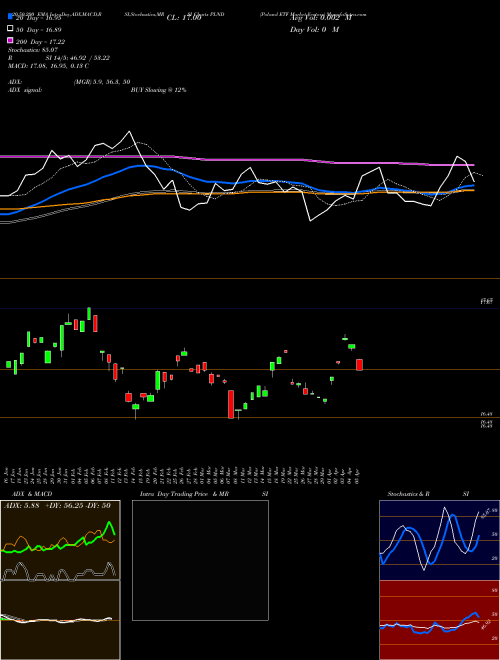Click the 'Avg Vol: 0.002 M' label
This screenshot has width=500, height=660.
(x=320, y=18)
